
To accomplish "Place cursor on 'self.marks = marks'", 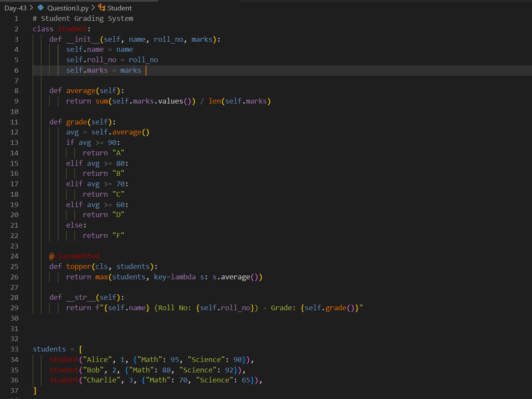I will coord(104,70).
